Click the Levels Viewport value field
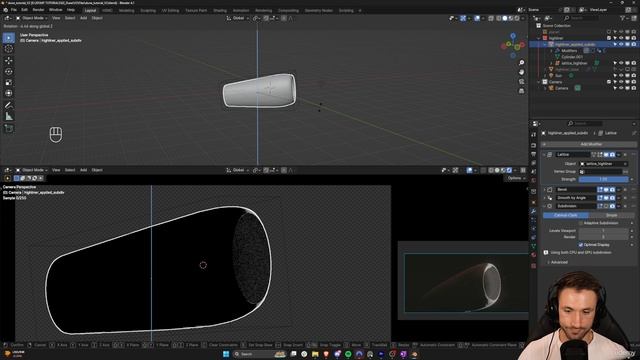This screenshot has width=640, height=360. (x=604, y=231)
